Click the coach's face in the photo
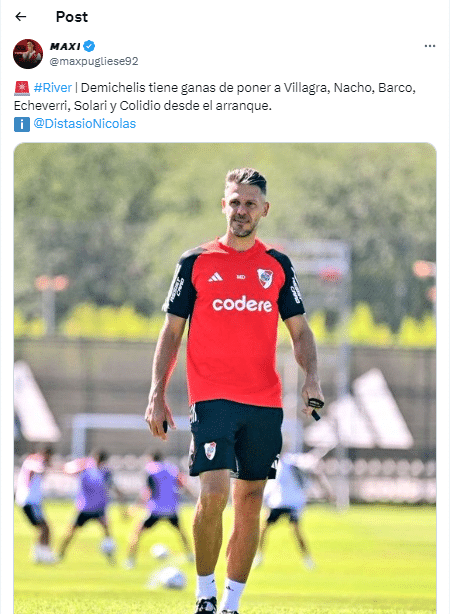 pos(244,209)
